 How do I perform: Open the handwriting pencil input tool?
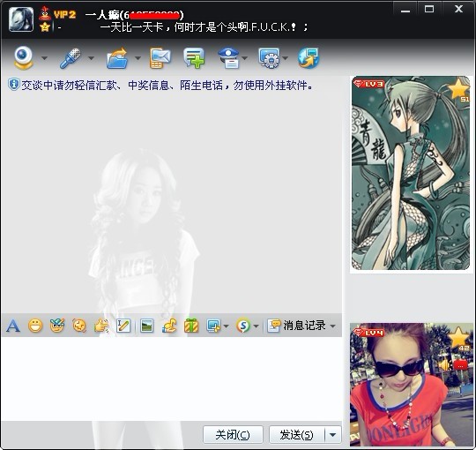(x=123, y=326)
